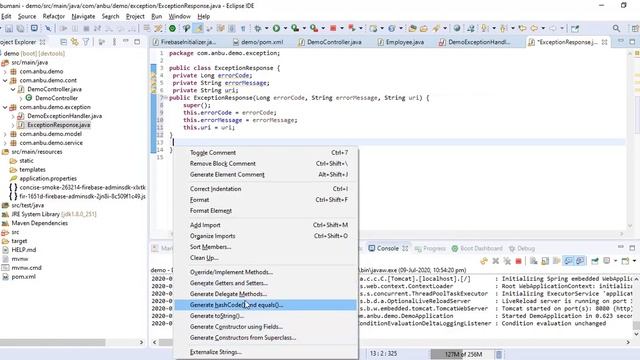640x360 pixels.
Task: Select HELP.md file in the Project Explorer
Action: (x=24, y=250)
